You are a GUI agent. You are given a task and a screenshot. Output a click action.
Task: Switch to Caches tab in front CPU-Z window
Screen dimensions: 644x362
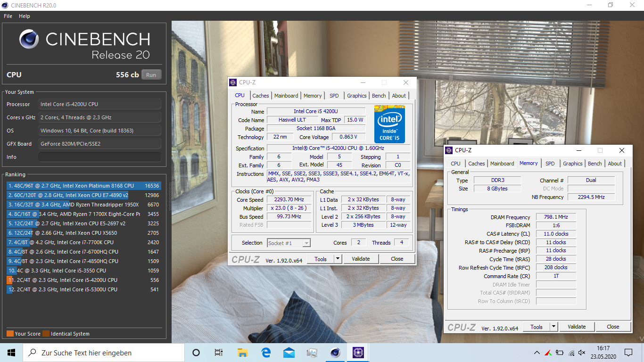point(260,96)
